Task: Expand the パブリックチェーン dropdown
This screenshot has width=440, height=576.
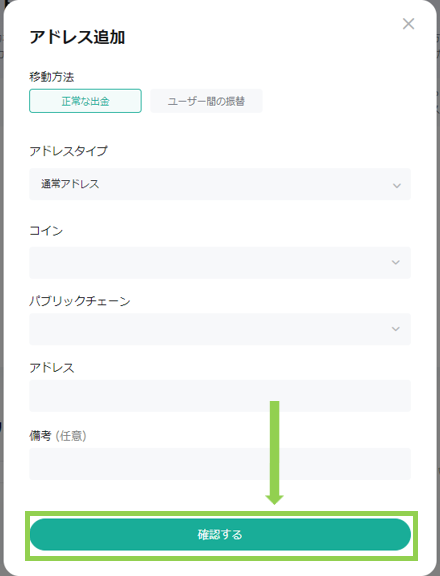Action: (220, 329)
